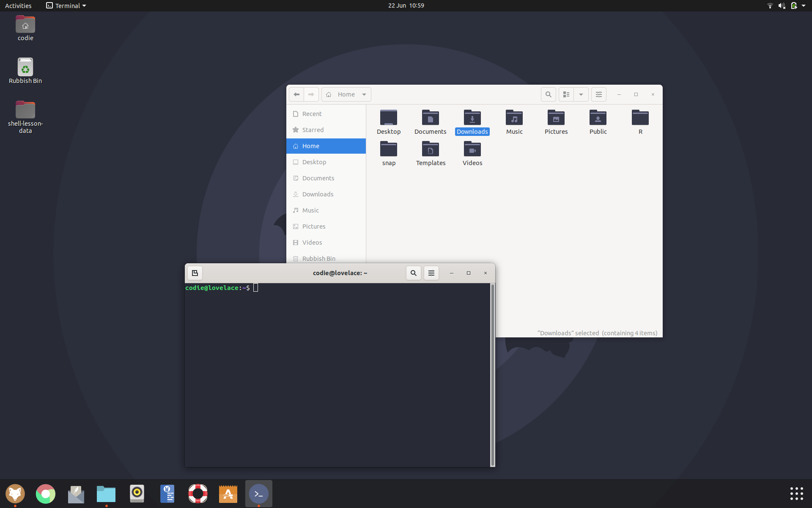Viewport: 812px width, 508px height.
Task: Go forward in Files navigation
Action: pyautogui.click(x=311, y=94)
